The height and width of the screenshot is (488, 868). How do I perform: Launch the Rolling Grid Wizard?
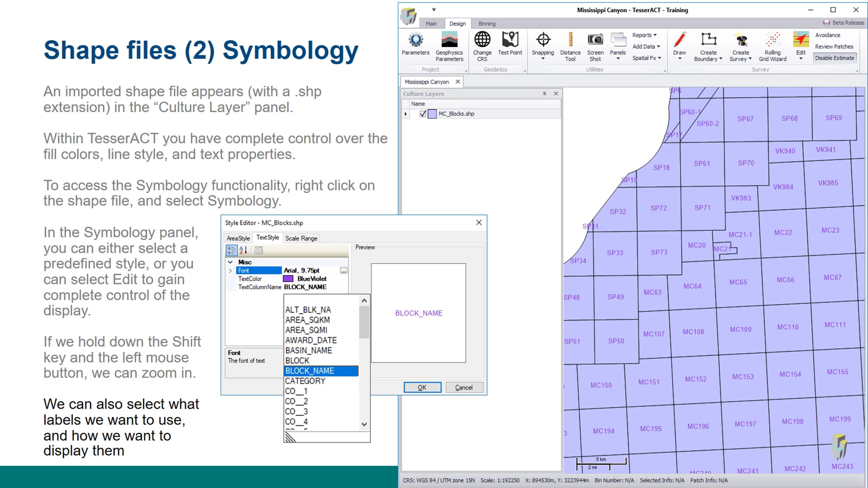pos(773,40)
